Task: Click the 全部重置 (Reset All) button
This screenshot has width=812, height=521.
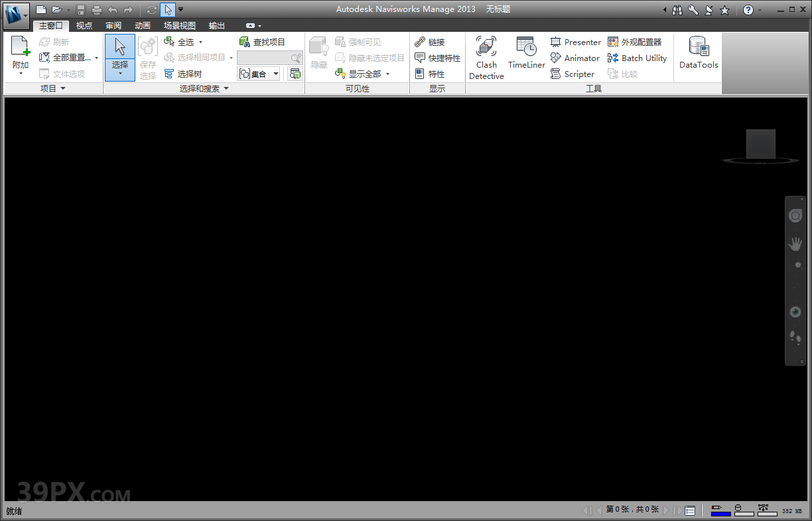Action: [x=69, y=57]
